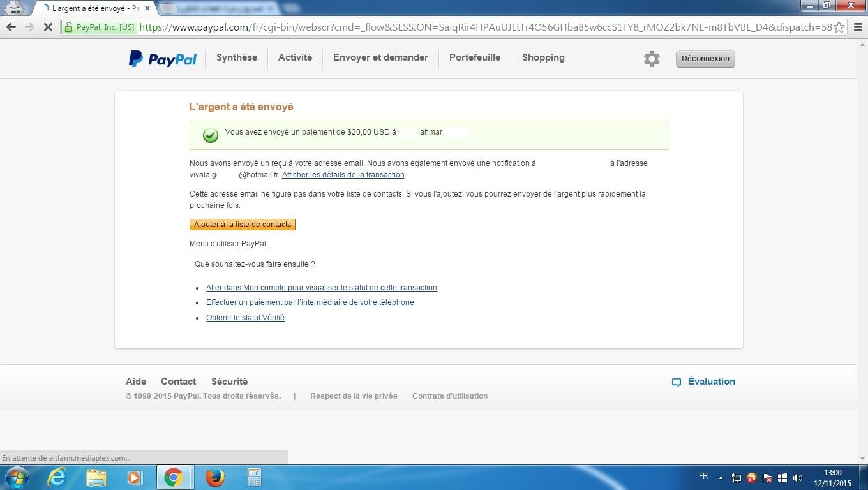The image size is (868, 490).
Task: Stop page loading with X button
Action: tap(48, 27)
